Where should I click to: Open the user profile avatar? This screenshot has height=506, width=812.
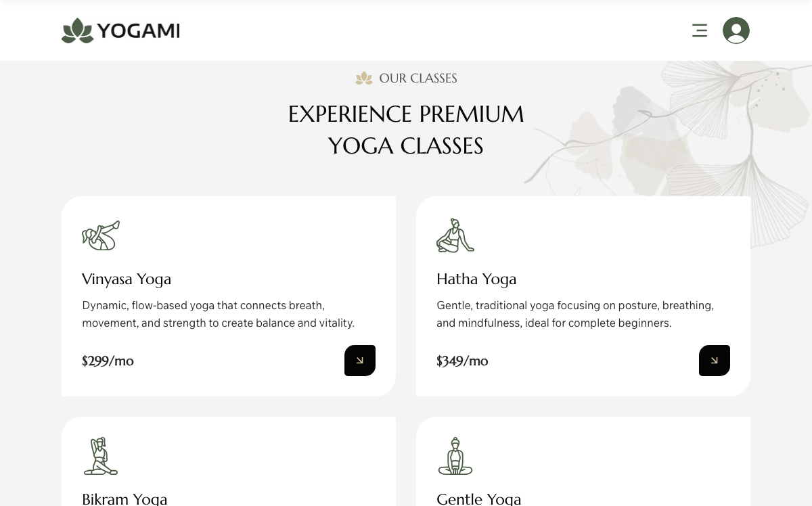click(736, 30)
